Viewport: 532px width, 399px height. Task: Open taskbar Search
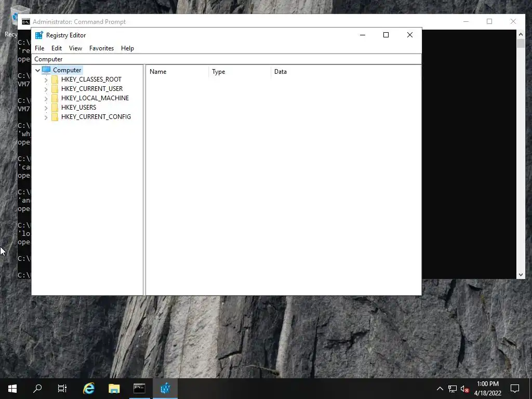37,389
